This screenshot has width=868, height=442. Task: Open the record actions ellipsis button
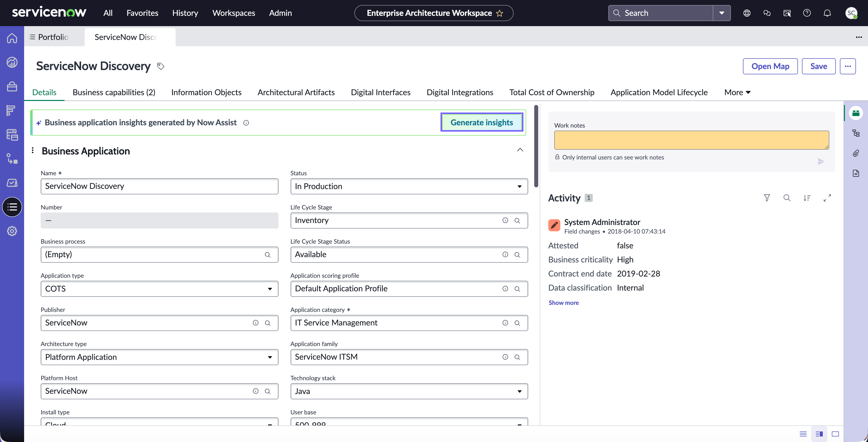[847, 66]
